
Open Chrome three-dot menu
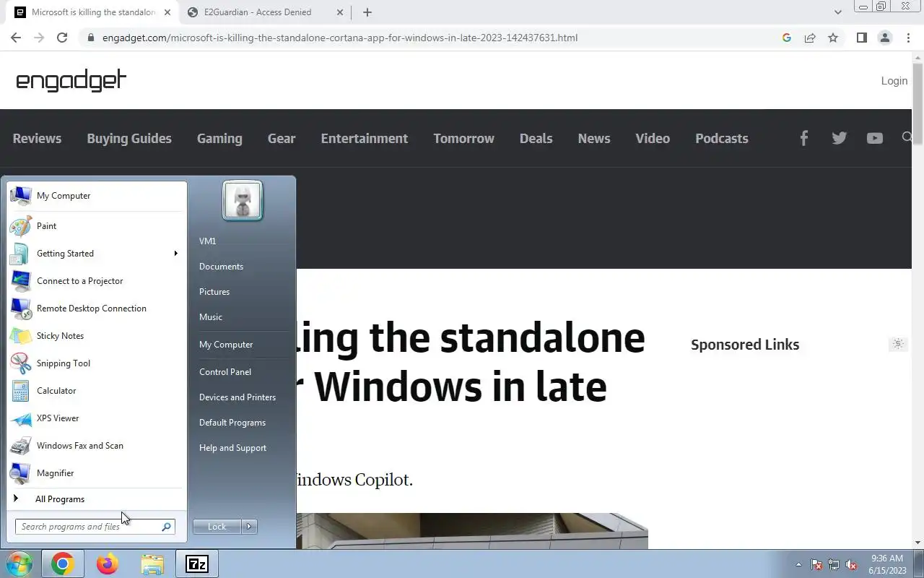(908, 38)
